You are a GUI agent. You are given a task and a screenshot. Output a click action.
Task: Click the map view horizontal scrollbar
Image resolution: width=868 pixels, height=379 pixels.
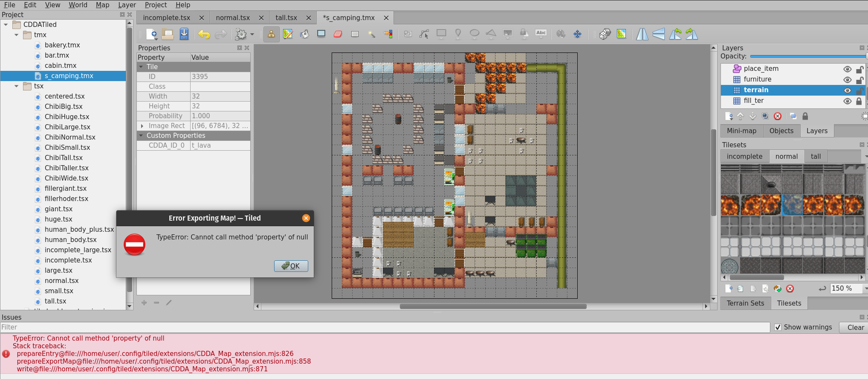click(x=493, y=306)
